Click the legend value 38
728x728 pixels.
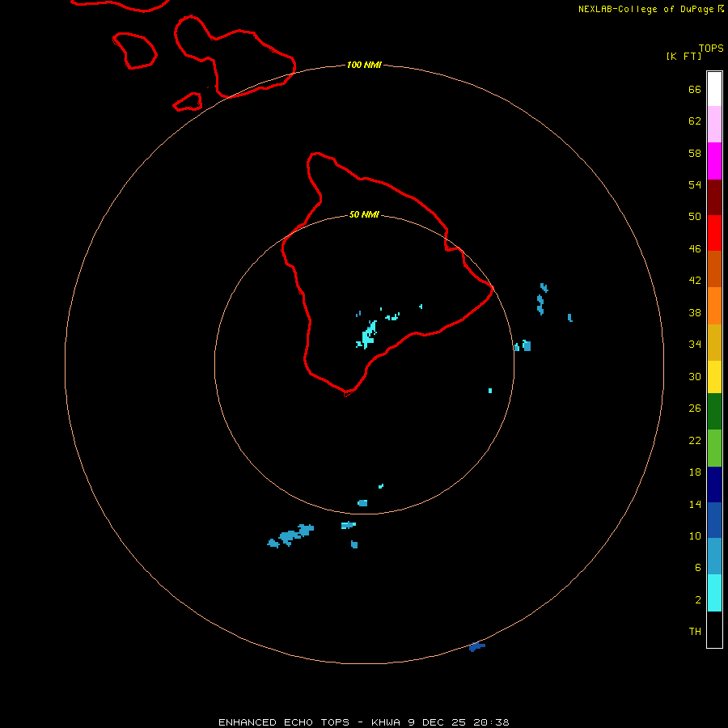(x=695, y=312)
